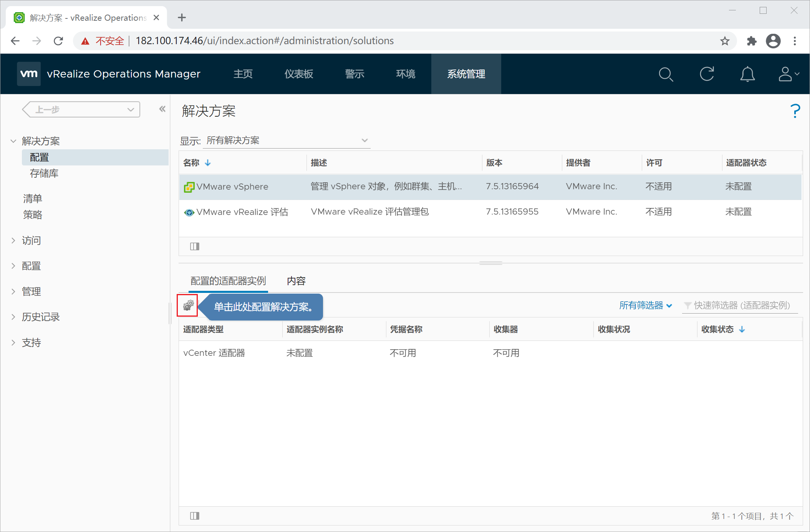Expand the 历史记录 tree node

click(x=13, y=317)
